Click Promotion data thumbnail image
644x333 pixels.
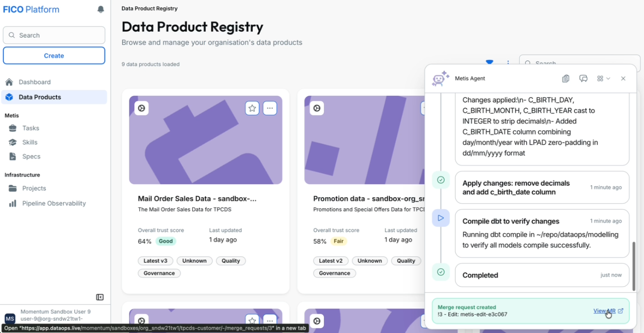tap(365, 140)
